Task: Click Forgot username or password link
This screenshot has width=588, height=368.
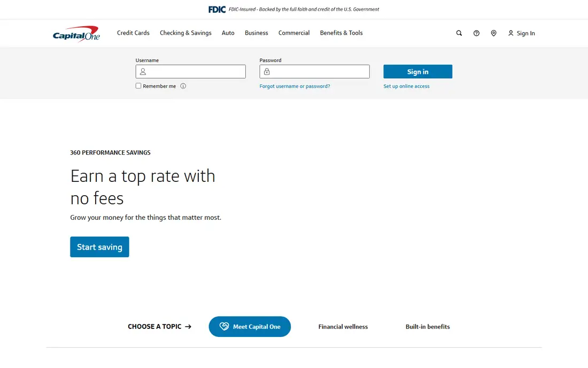Action: [295, 86]
